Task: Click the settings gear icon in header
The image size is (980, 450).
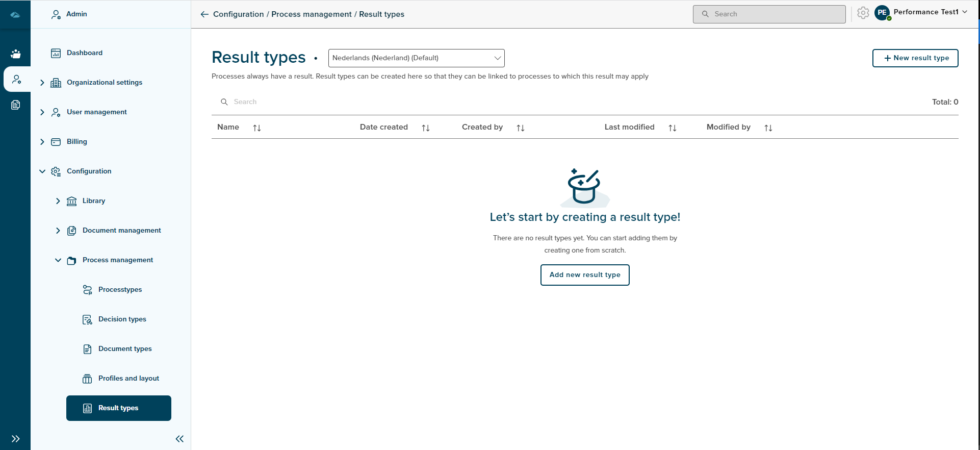Action: (863, 13)
